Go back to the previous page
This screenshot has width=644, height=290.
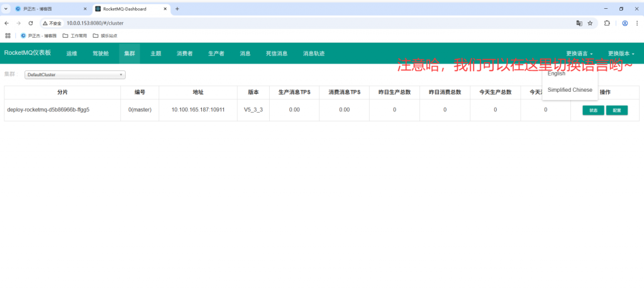[6, 23]
